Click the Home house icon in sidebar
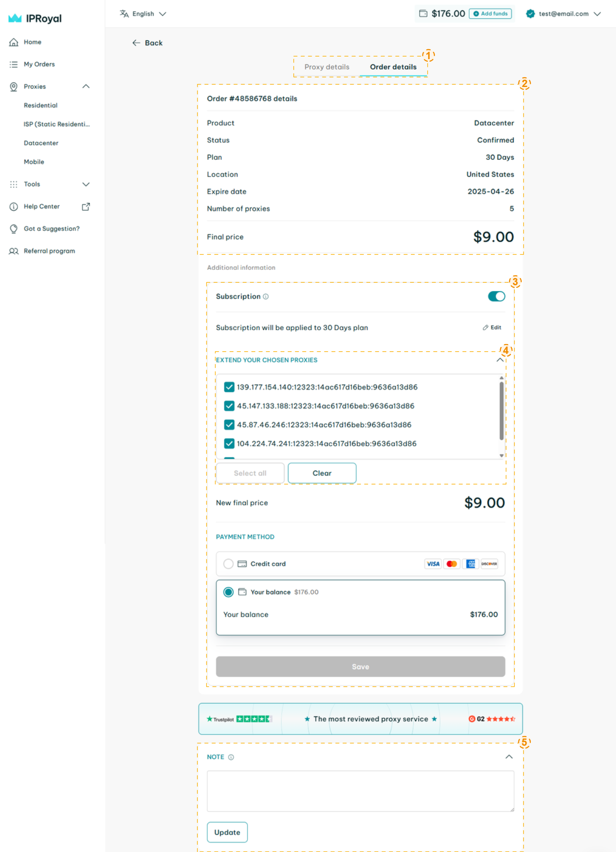Screen dimensions: 616x852 point(14,42)
